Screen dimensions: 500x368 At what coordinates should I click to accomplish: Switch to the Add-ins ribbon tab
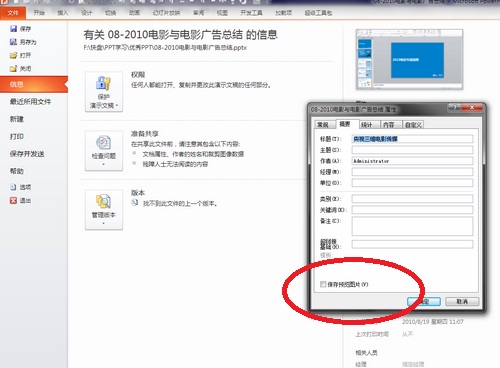click(x=284, y=13)
